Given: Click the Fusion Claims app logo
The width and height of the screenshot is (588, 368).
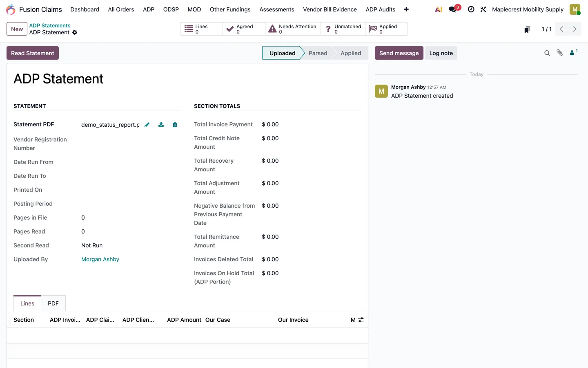Looking at the screenshot, I should [x=11, y=9].
